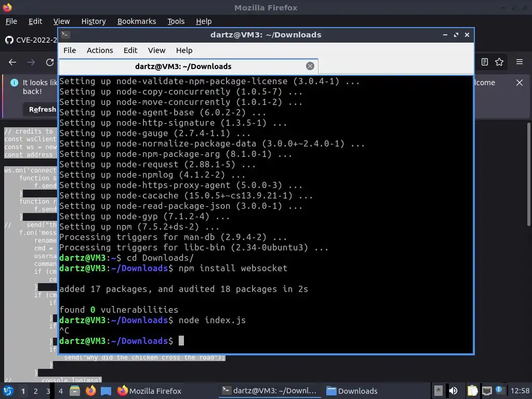The width and height of the screenshot is (532, 399).
Task: Select the CVE-2022 GitHub tab in Firefox
Action: [x=31, y=40]
